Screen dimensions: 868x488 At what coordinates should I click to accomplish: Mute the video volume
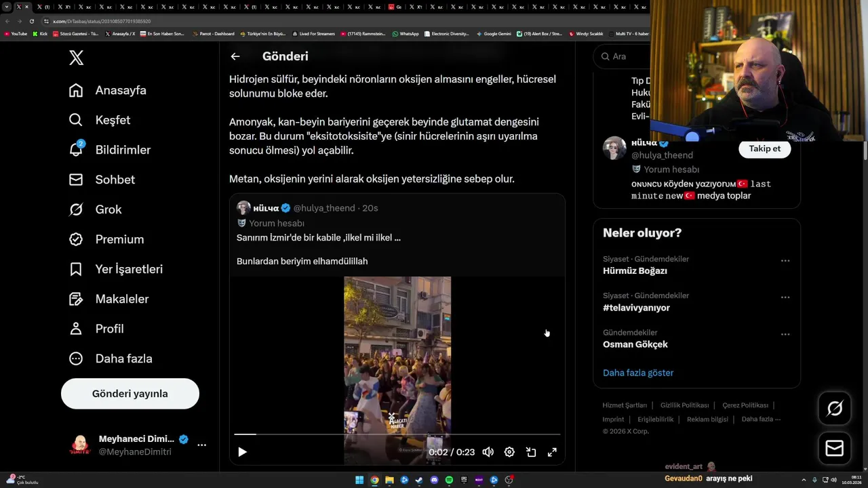coord(488,452)
